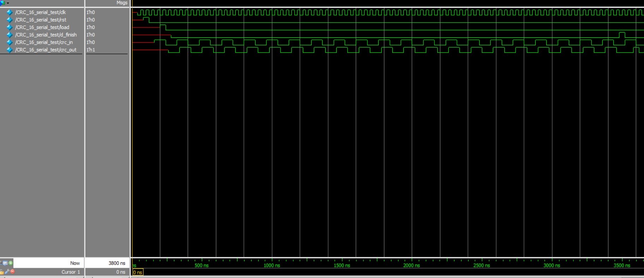Click the 1'h0 value of the crc_in row

(x=91, y=42)
